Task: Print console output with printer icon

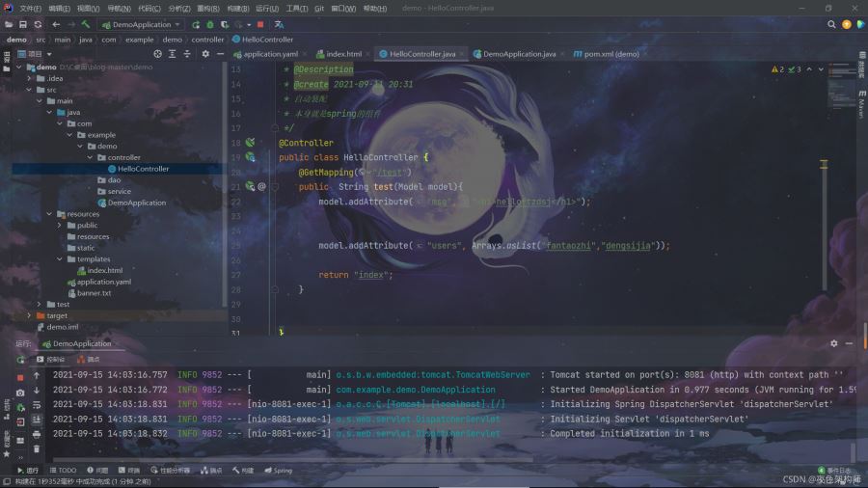Action: tap(37, 434)
